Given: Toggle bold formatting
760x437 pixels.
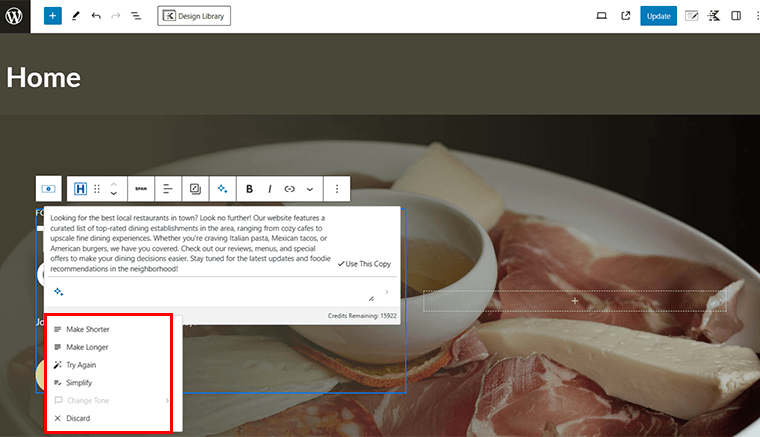Looking at the screenshot, I should (x=249, y=188).
